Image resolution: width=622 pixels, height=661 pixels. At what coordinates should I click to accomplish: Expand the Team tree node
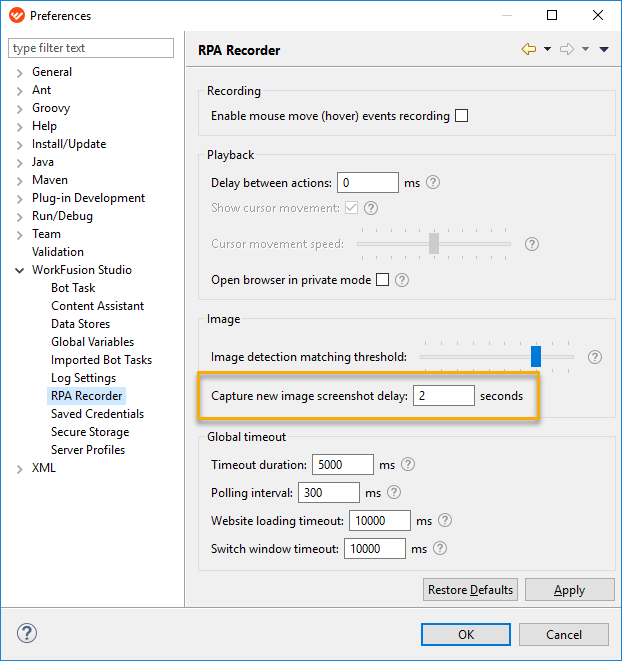[x=19, y=235]
